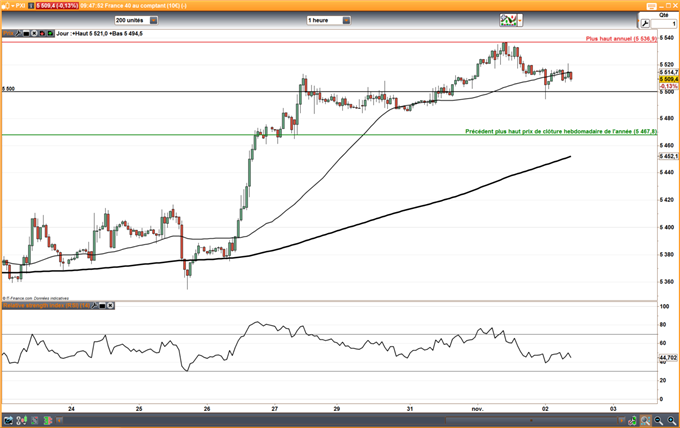Open the 200 unités dropdown

[x=154, y=20]
